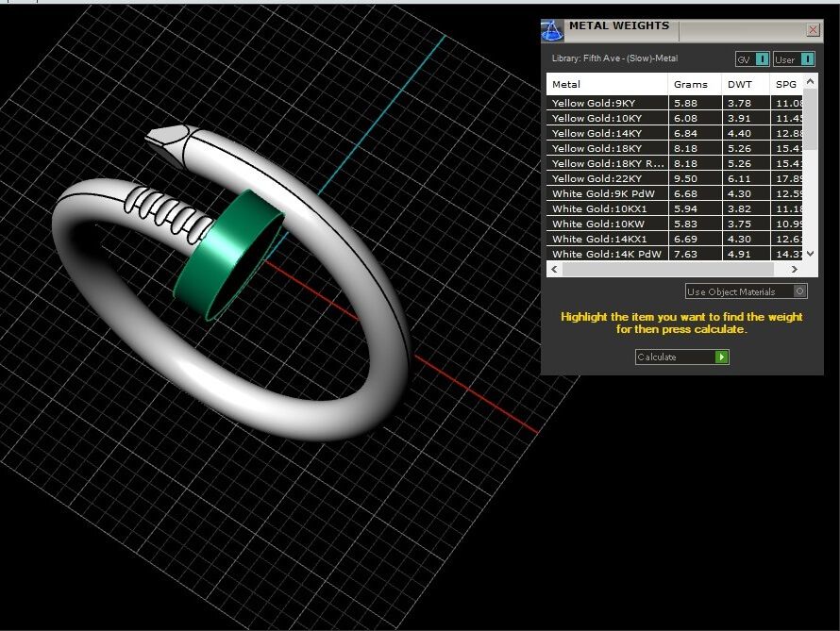This screenshot has height=631, width=840.
Task: Click the 6.84 grams value
Action: pyautogui.click(x=686, y=133)
